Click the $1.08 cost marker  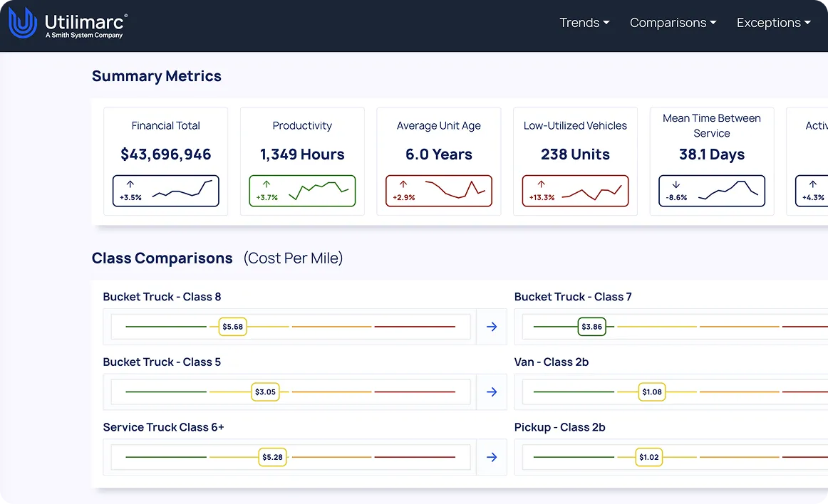pos(652,392)
